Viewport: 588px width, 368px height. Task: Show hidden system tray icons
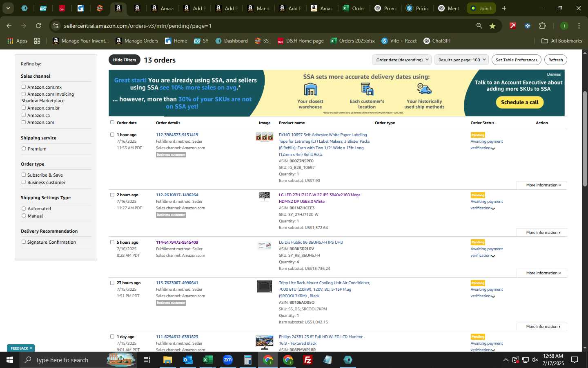point(506,360)
